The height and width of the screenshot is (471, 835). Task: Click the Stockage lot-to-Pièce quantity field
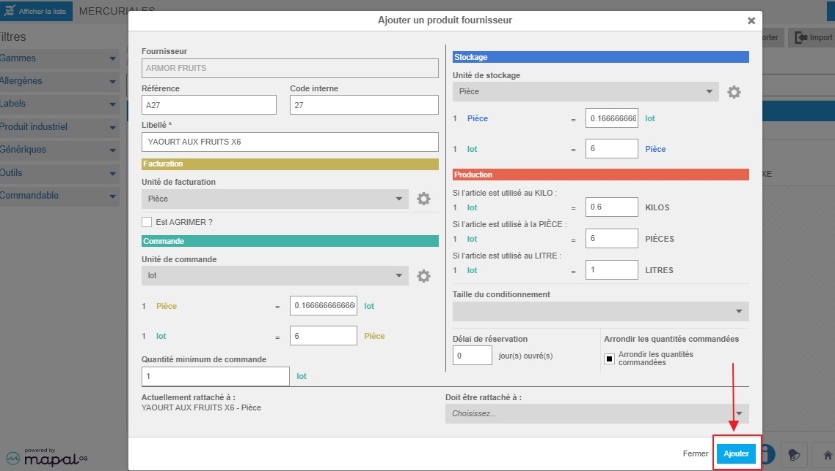pyautogui.click(x=611, y=149)
